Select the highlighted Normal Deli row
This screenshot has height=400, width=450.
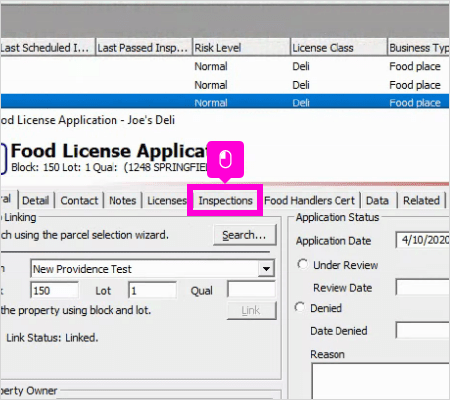coord(225,102)
